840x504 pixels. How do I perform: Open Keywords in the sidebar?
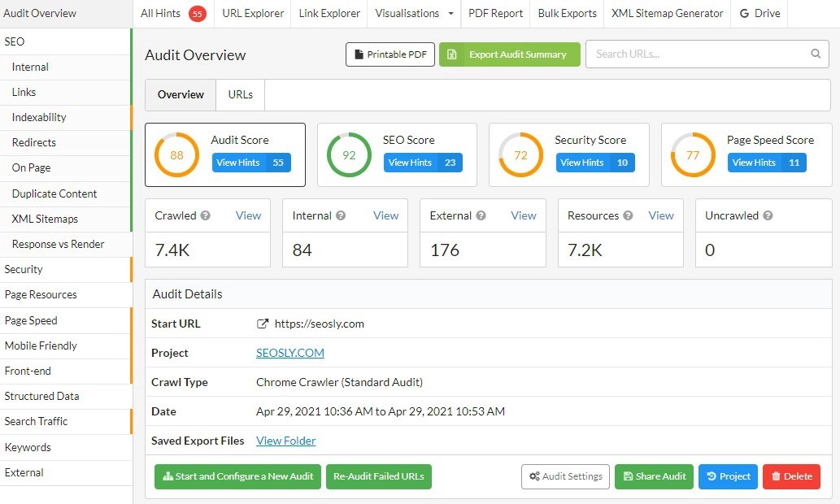pos(65,447)
